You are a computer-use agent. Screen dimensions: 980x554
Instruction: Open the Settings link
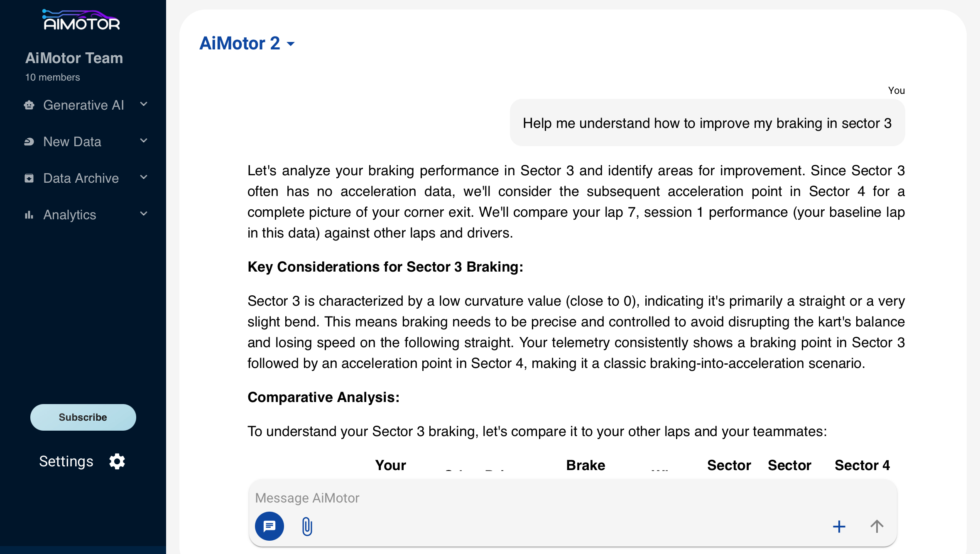pos(66,461)
